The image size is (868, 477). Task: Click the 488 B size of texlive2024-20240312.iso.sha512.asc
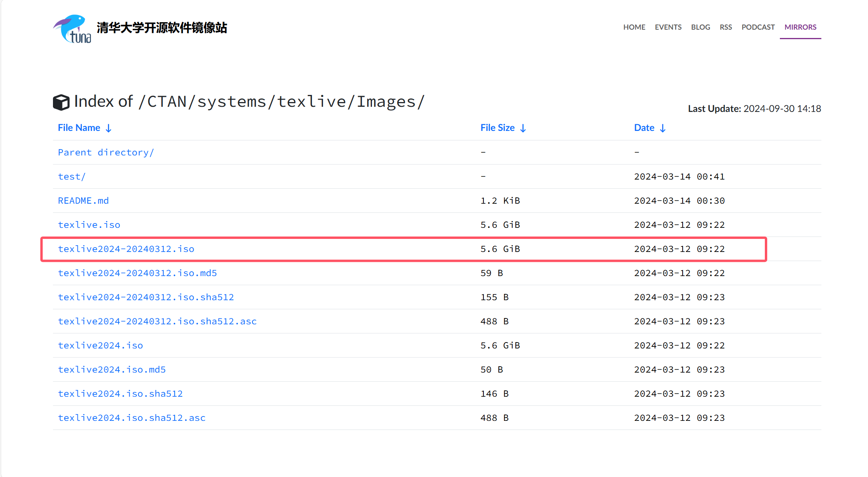click(x=494, y=321)
